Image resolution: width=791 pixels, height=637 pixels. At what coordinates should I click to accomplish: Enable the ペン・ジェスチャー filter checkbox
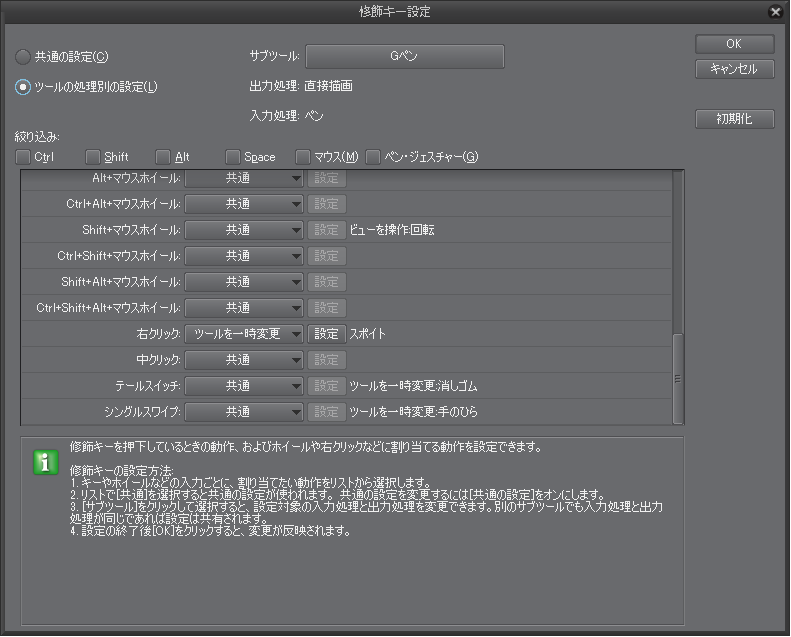click(x=373, y=157)
